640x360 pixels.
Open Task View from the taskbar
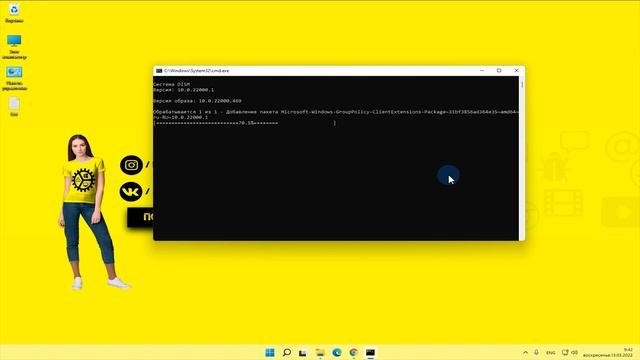click(x=303, y=353)
